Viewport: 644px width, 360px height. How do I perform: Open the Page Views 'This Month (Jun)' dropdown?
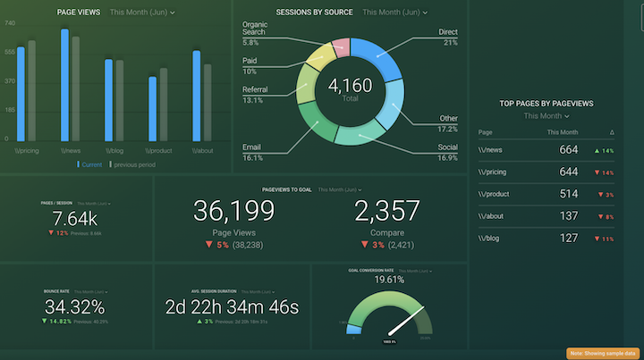click(x=142, y=13)
